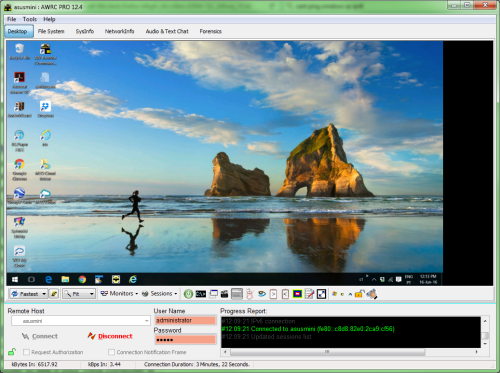Click the Connect button
The width and height of the screenshot is (500, 373).
pos(40,336)
